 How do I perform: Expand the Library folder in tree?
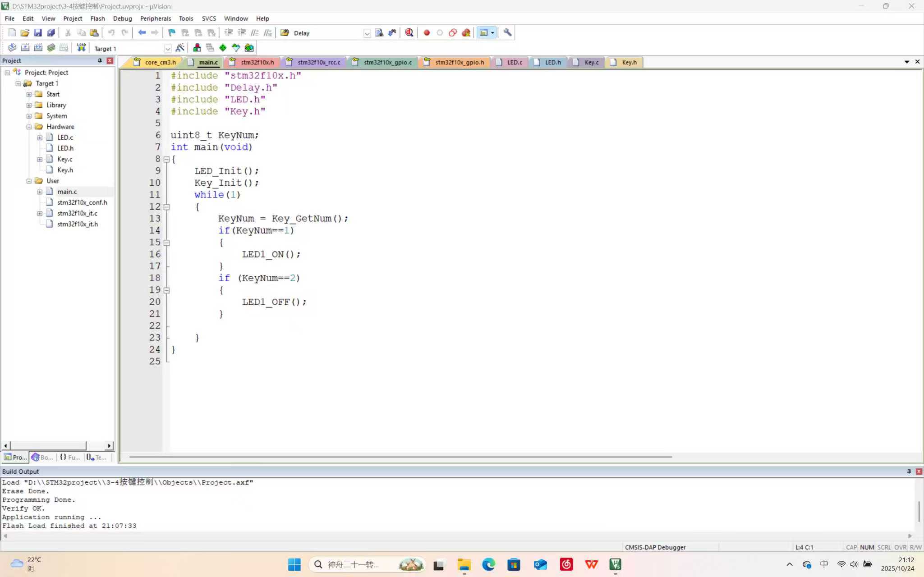point(29,105)
